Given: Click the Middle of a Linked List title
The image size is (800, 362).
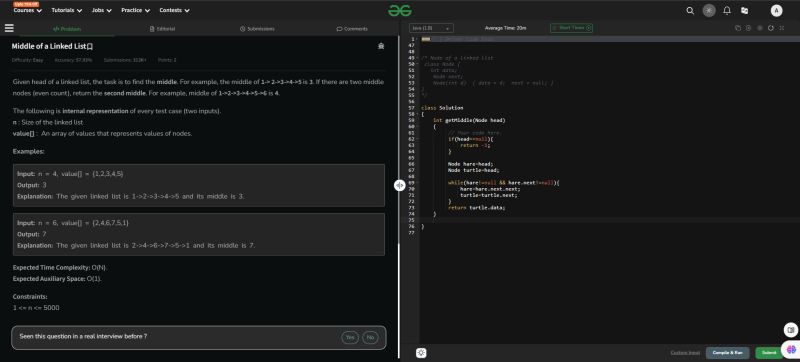Looking at the screenshot, I should coord(49,46).
